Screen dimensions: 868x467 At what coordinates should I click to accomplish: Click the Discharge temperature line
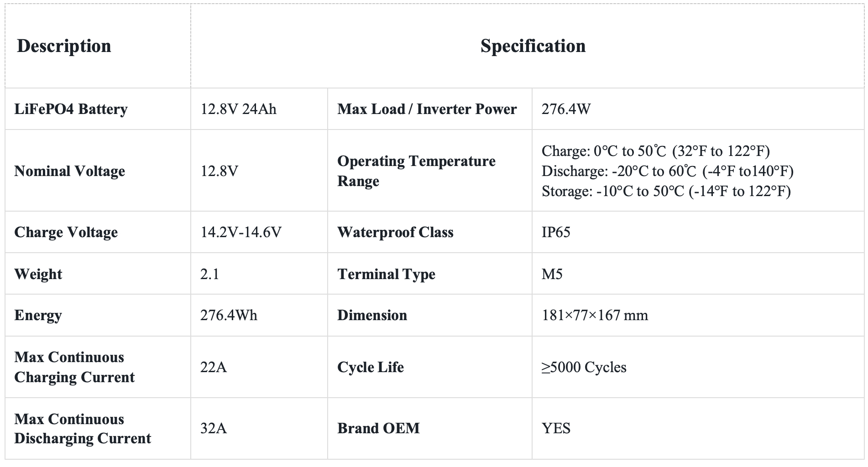(667, 171)
